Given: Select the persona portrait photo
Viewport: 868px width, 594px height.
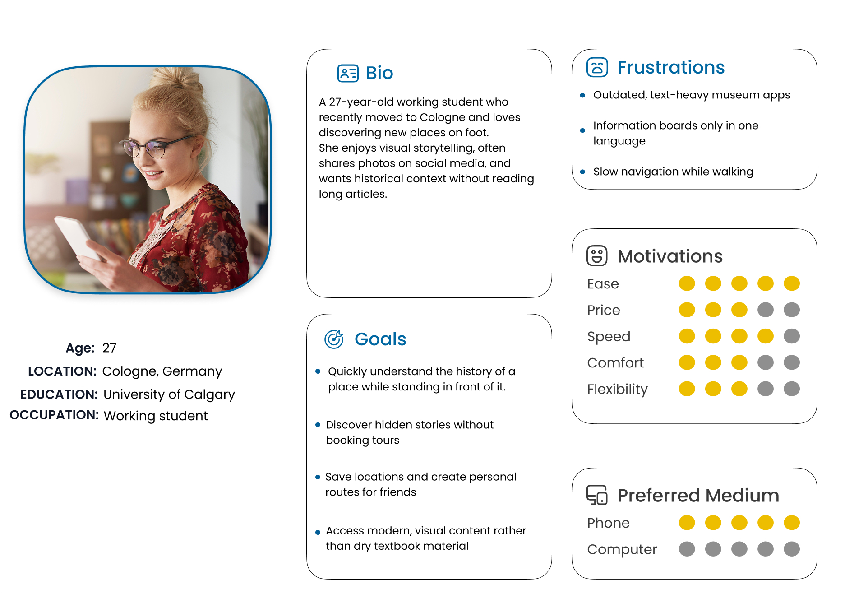Looking at the screenshot, I should pos(148,180).
